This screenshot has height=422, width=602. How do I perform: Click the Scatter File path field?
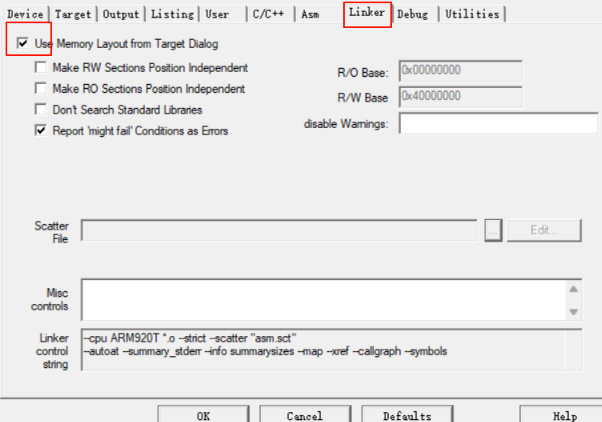click(279, 230)
